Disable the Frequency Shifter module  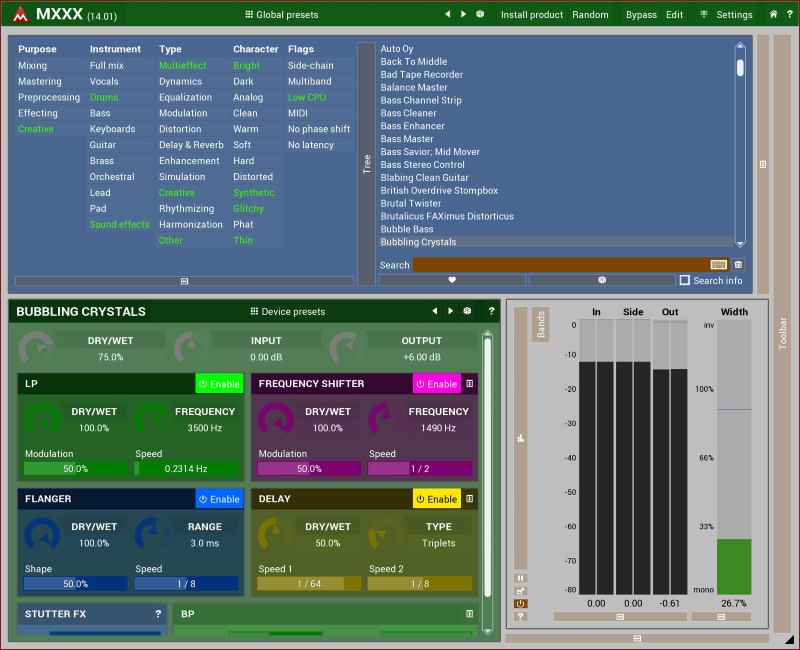click(x=436, y=384)
